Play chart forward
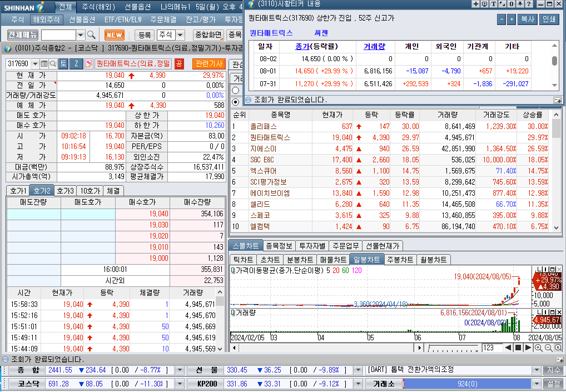This screenshot has height=392, width=566. point(528,348)
